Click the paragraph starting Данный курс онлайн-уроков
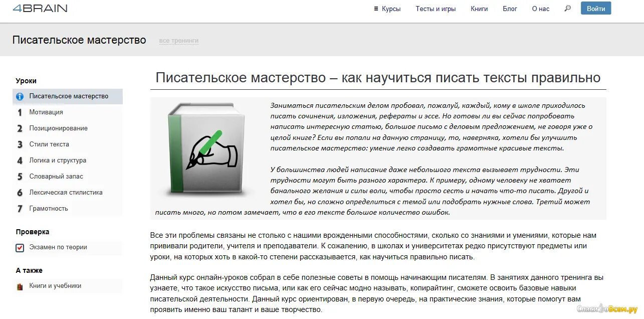Viewport: 644px width, 319px height. click(x=377, y=293)
